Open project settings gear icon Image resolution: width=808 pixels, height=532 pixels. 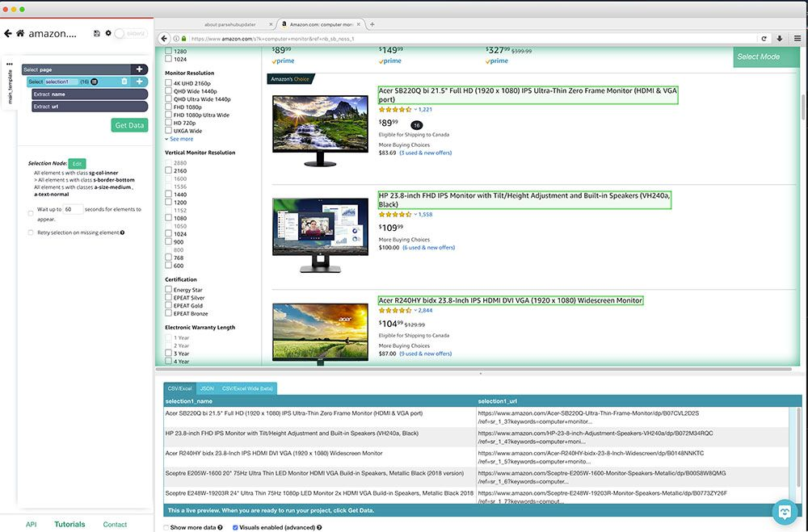[x=108, y=33]
